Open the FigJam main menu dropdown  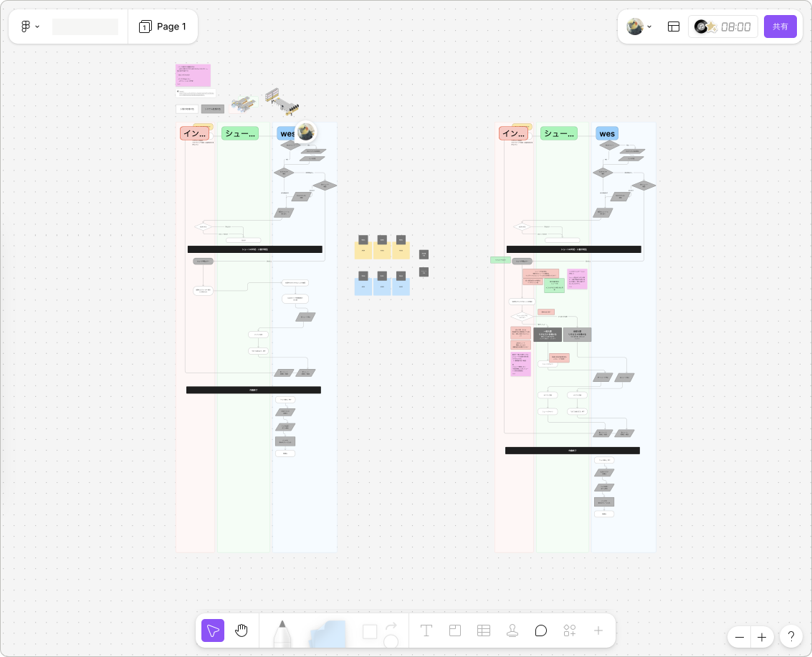pos(29,27)
